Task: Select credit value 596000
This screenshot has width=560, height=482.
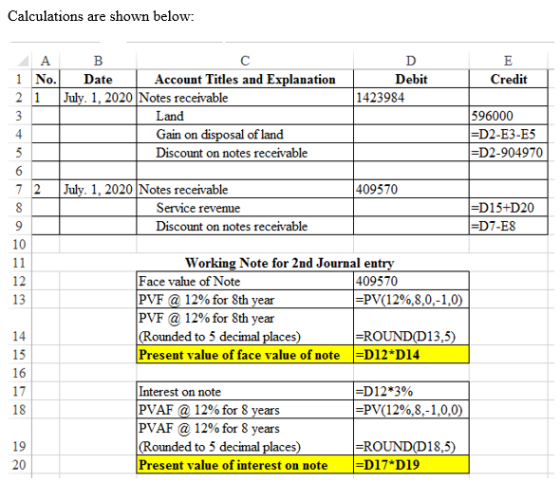Action: [508, 116]
